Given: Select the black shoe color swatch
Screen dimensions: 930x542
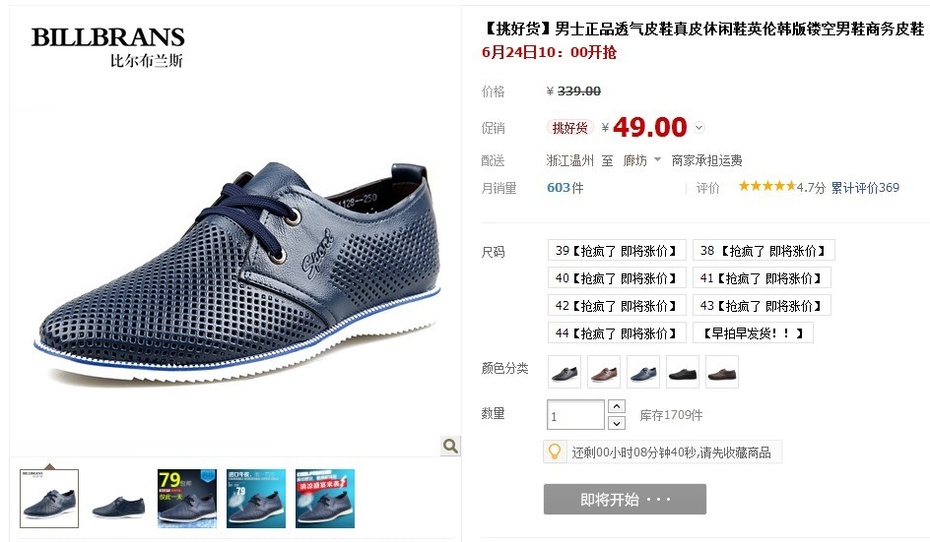Looking at the screenshot, I should (683, 372).
